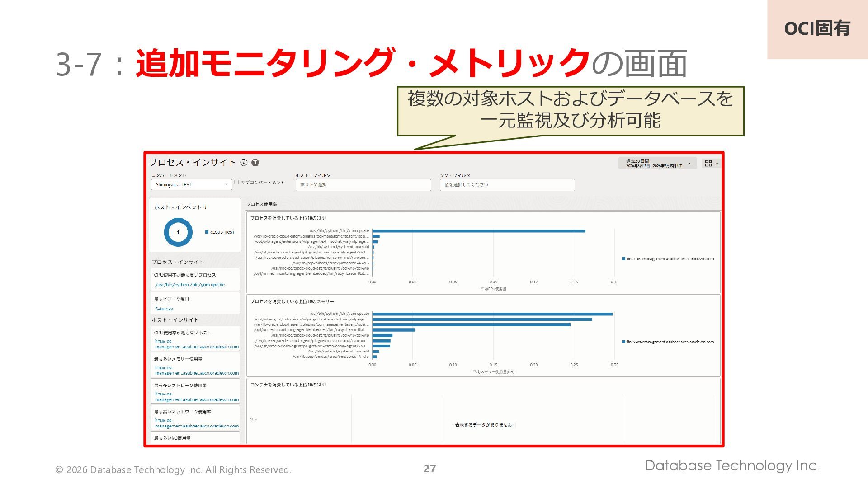This screenshot has width=868, height=488.
Task: Open the 過去30日間 time range dropdown
Action: (657, 163)
